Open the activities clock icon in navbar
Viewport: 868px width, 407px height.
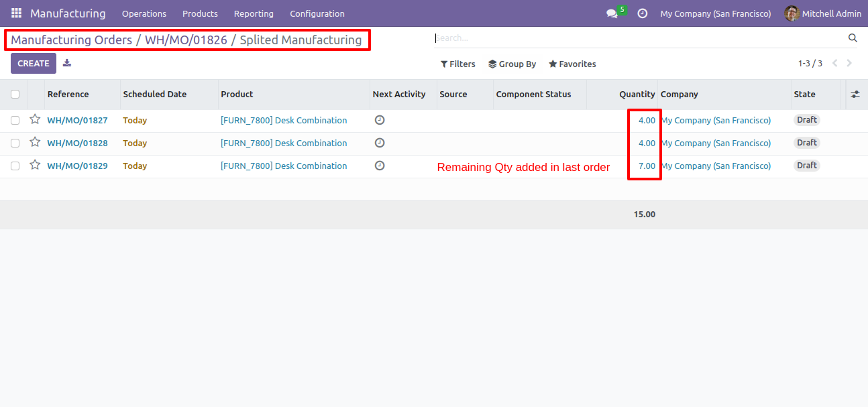(x=642, y=13)
